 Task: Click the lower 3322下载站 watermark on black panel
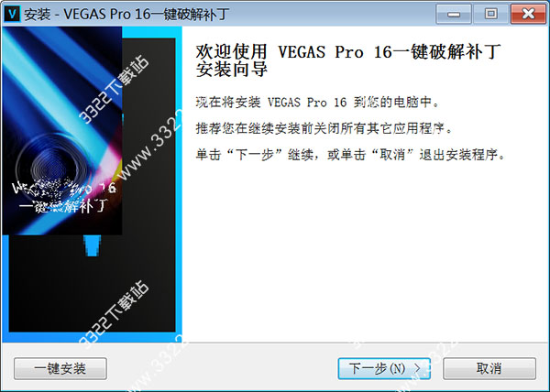114,313
